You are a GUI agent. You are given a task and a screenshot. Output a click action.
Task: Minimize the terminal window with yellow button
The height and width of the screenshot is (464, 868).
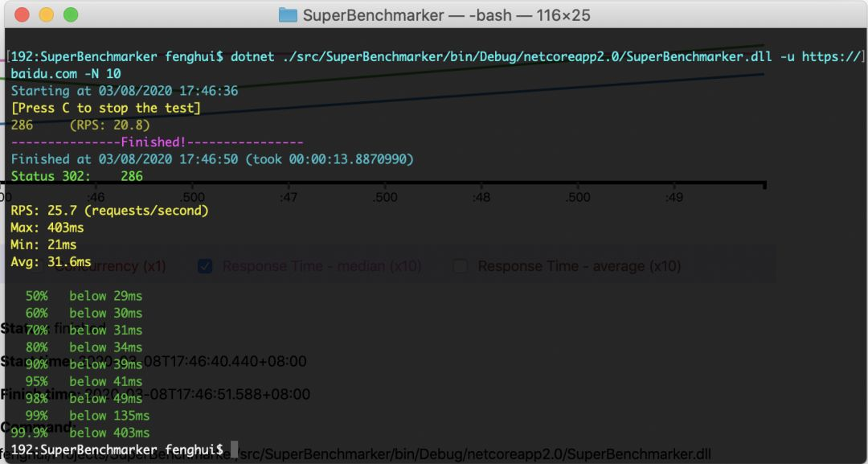pos(47,15)
